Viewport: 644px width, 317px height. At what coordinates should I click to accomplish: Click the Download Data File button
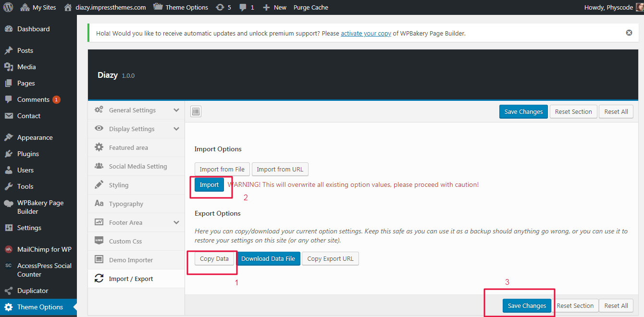pos(268,258)
